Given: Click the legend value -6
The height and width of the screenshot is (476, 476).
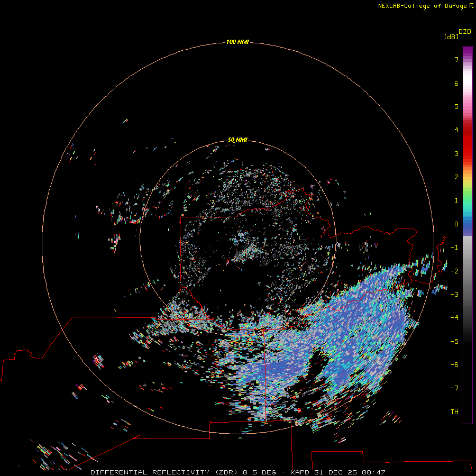Looking at the screenshot, I should click(x=454, y=365).
